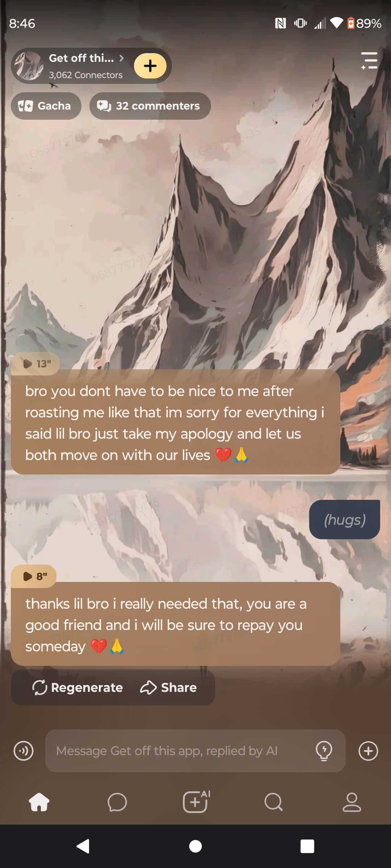
Task: Play the 8-second voice message
Action: pos(34,576)
